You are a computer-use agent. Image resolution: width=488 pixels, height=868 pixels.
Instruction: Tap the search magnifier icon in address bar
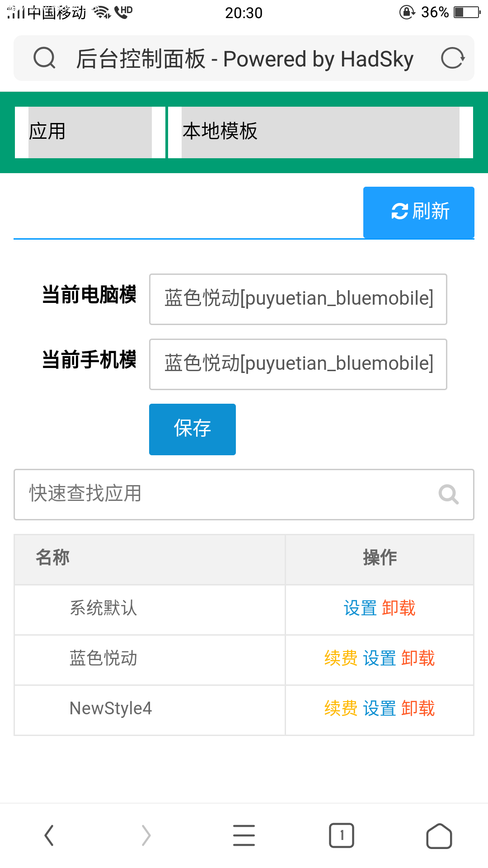(x=44, y=58)
